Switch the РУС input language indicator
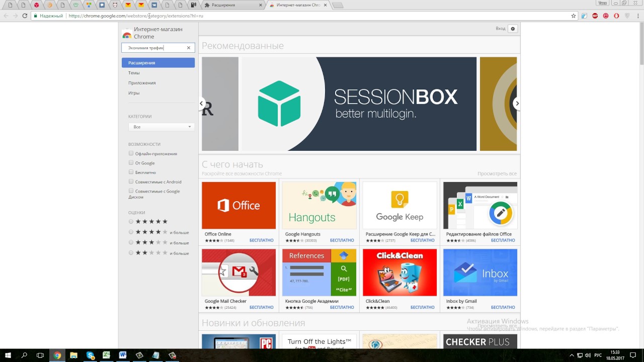644x362 pixels. (x=598, y=355)
